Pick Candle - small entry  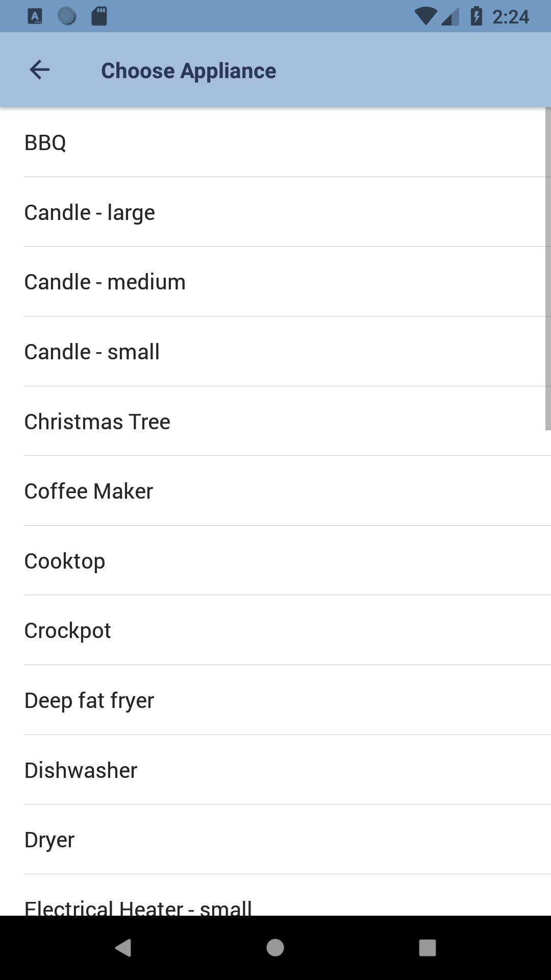pyautogui.click(x=275, y=352)
